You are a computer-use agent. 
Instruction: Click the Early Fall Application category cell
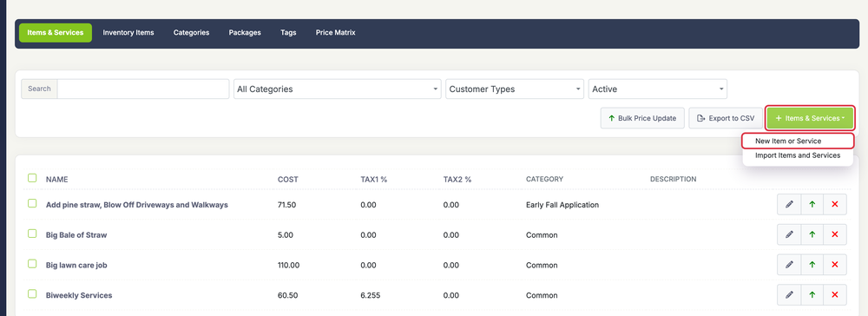coord(562,205)
